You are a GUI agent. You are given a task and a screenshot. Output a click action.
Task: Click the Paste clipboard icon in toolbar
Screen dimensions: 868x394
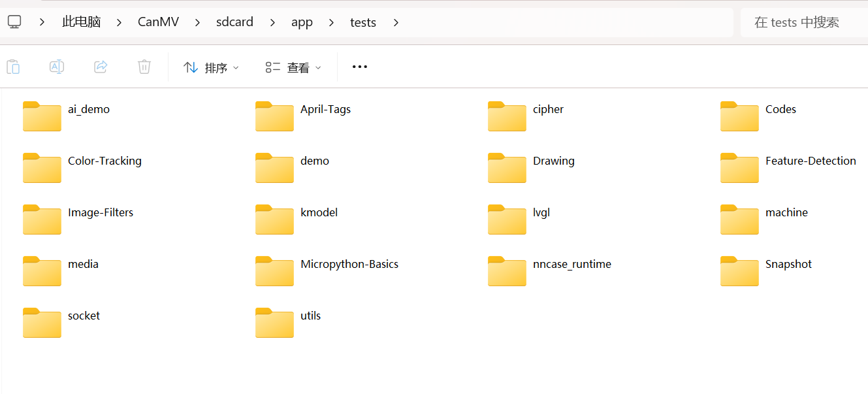coord(13,67)
